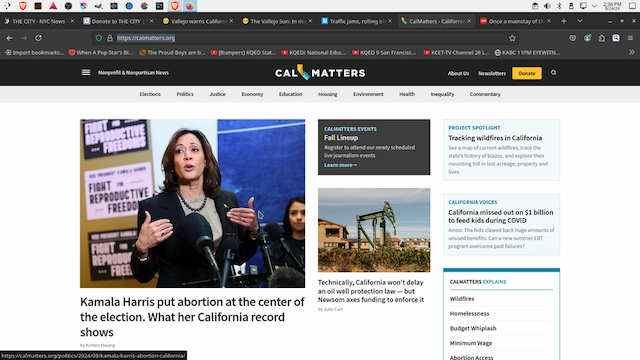Open the Bluetooth tray icon

559,6
